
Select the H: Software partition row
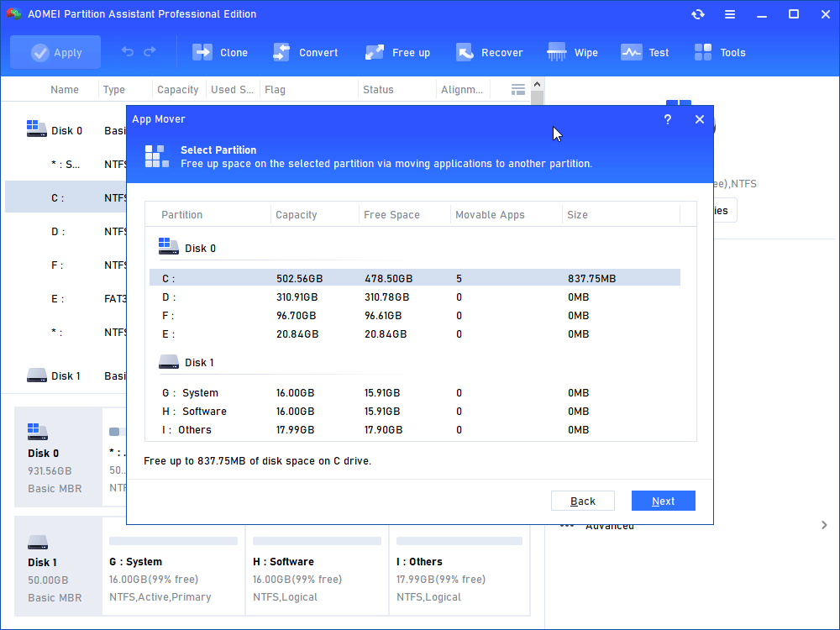[x=415, y=412]
